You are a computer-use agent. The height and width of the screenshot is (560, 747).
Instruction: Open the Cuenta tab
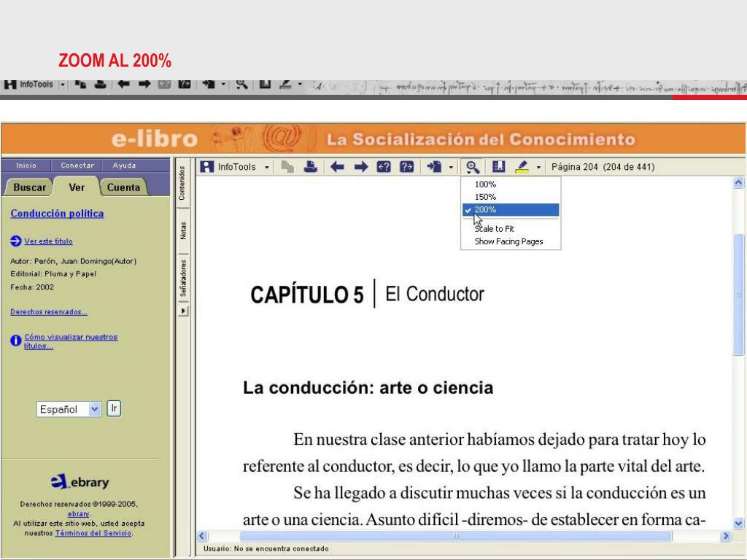click(123, 187)
